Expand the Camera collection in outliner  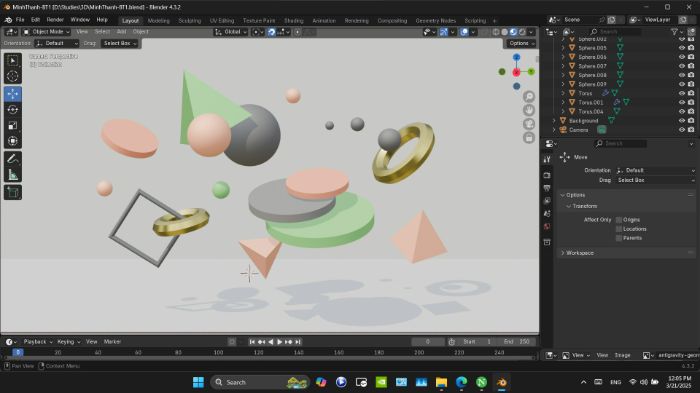(554, 130)
